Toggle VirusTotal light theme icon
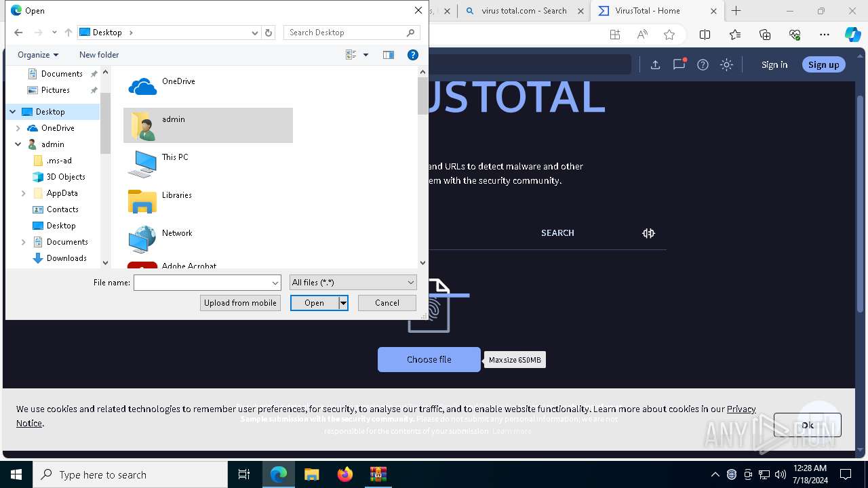868x488 pixels. pos(726,64)
